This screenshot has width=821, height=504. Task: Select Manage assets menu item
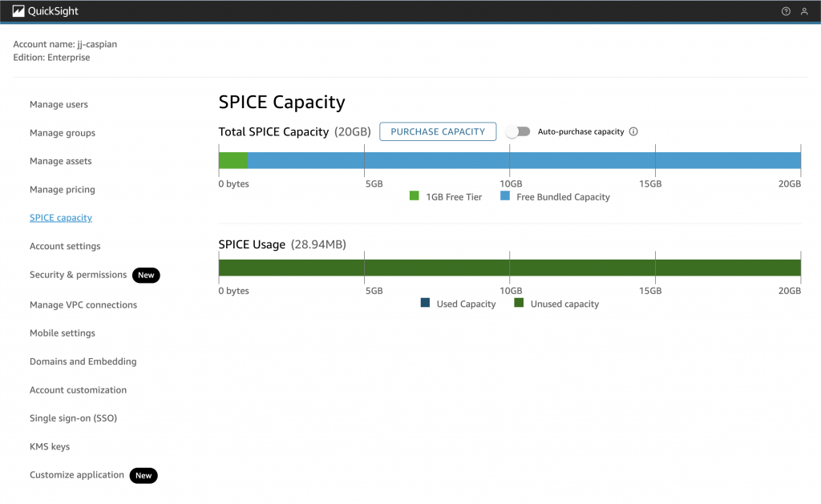61,161
